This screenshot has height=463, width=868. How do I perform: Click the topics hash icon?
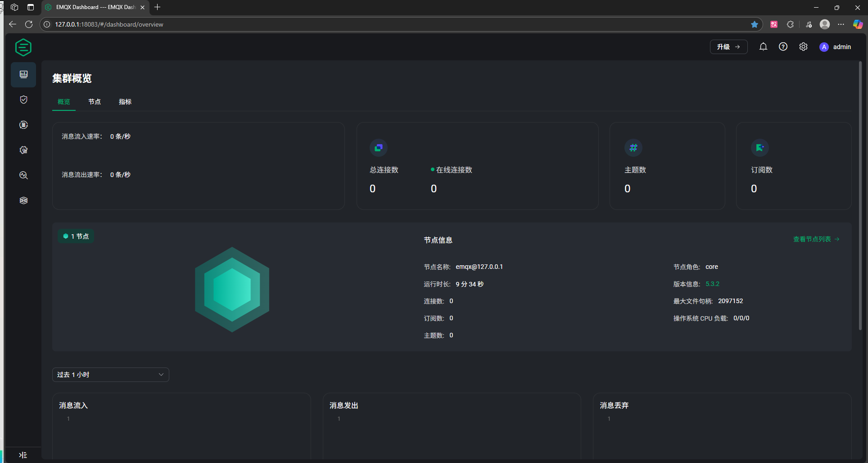coord(633,148)
